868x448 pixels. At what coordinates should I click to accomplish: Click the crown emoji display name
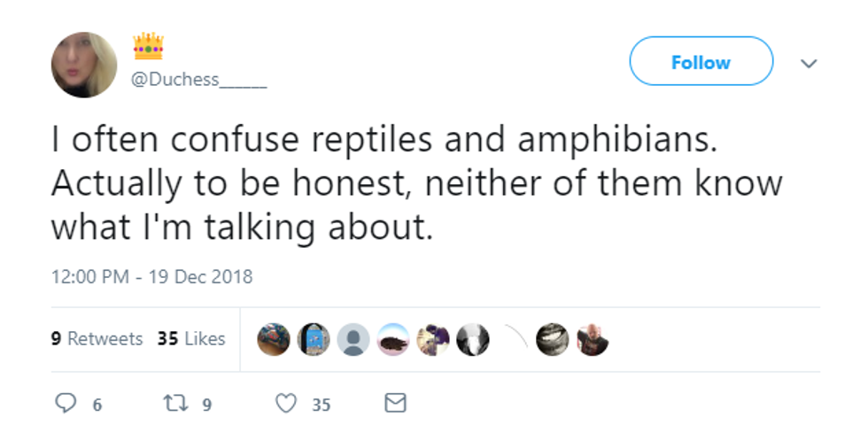(148, 47)
